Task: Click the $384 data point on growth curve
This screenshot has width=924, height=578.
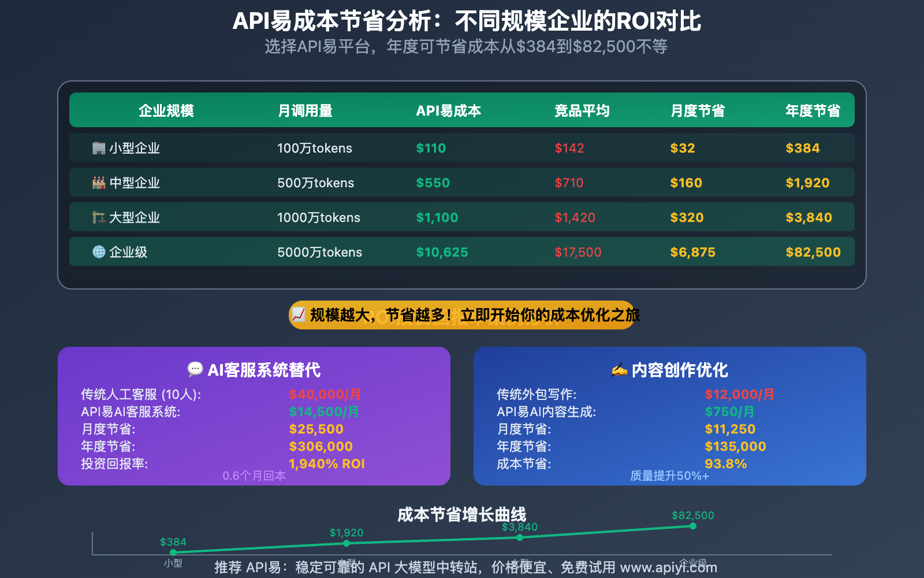Action: [x=173, y=553]
